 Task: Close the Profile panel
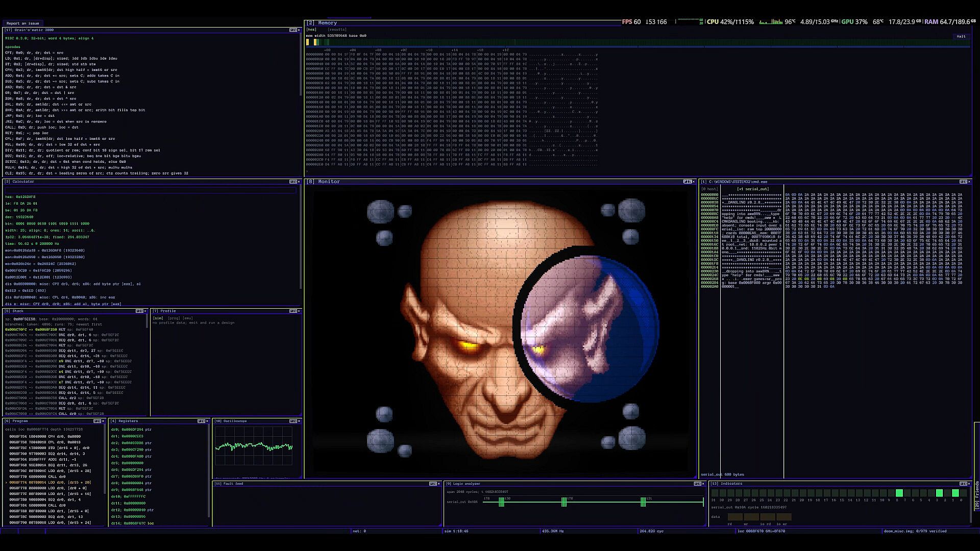tap(299, 311)
